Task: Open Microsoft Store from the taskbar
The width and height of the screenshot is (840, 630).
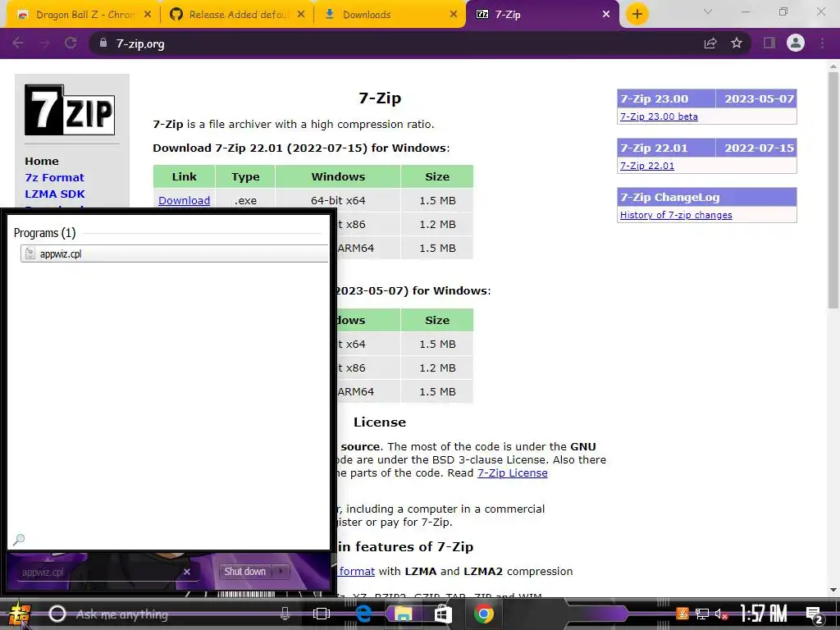Action: 442,614
